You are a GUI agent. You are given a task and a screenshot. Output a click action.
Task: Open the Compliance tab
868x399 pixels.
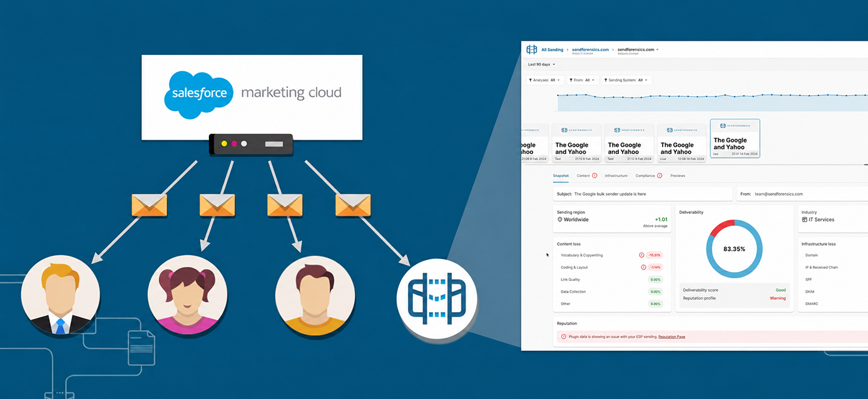point(645,176)
